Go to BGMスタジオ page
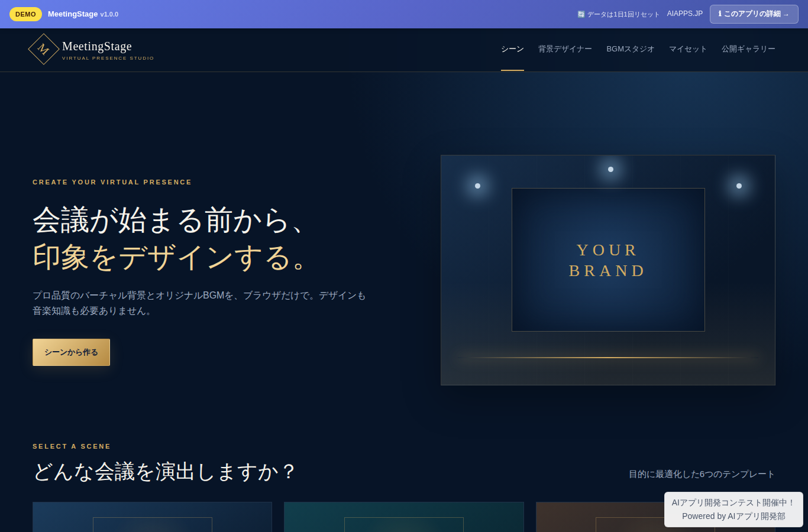Image resolution: width=808 pixels, height=532 pixels. [x=631, y=49]
